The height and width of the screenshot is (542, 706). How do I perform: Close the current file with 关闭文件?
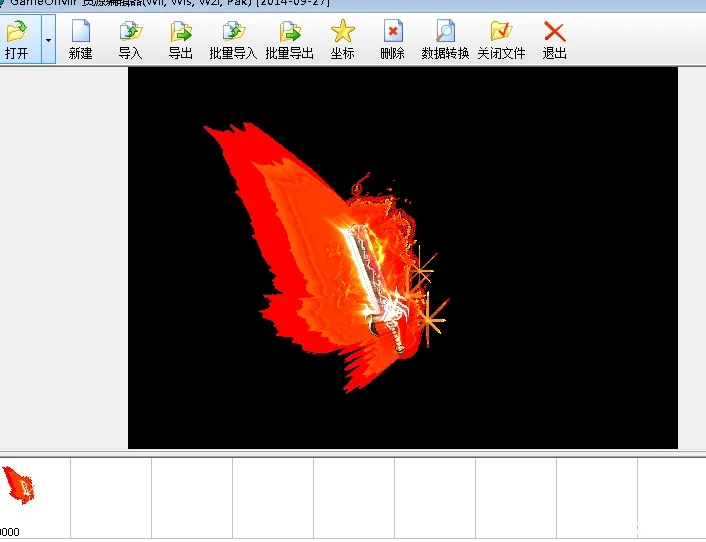coord(501,39)
